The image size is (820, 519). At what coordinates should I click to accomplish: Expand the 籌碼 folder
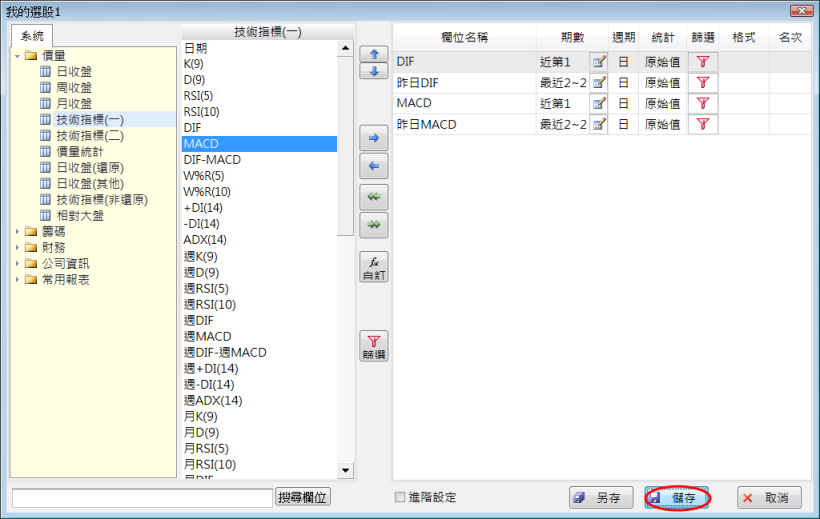point(18,231)
